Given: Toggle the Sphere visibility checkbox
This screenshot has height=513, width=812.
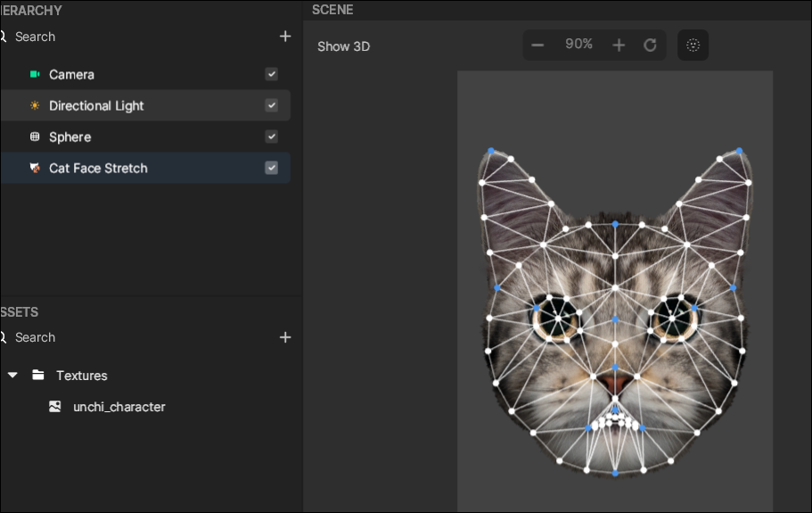Looking at the screenshot, I should pos(271,137).
